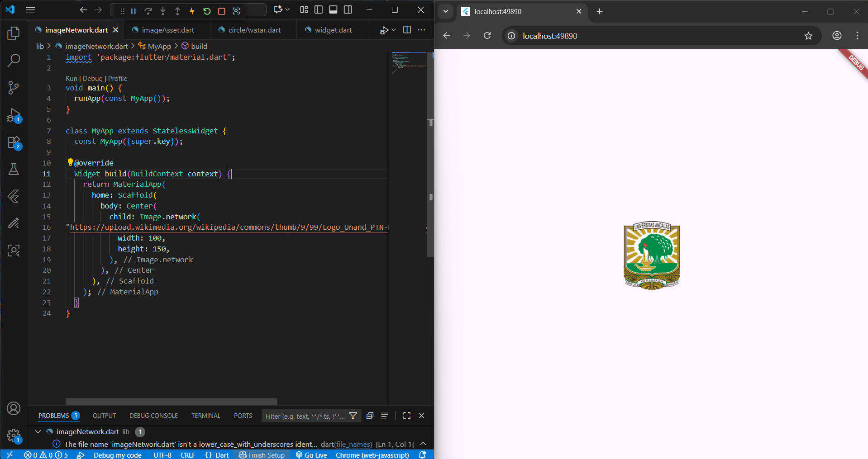Image resolution: width=868 pixels, height=459 pixels.
Task: Open Chrome tab search dropdown
Action: coord(446,11)
